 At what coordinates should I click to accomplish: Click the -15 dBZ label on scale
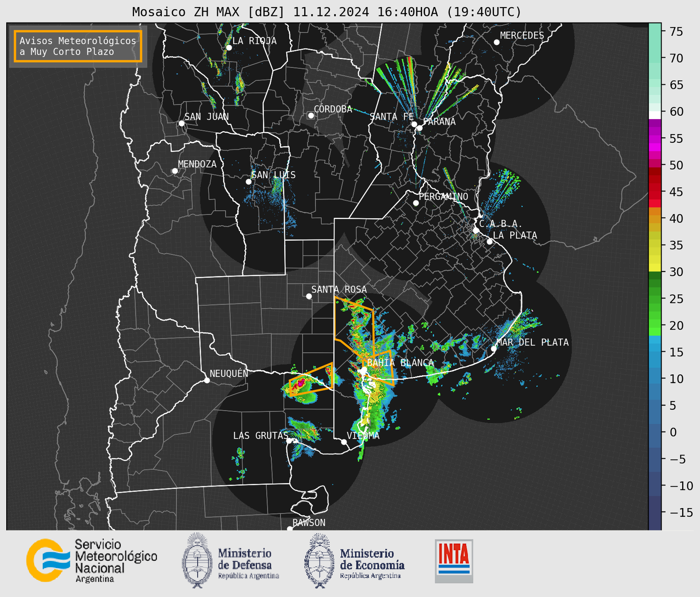point(681,512)
